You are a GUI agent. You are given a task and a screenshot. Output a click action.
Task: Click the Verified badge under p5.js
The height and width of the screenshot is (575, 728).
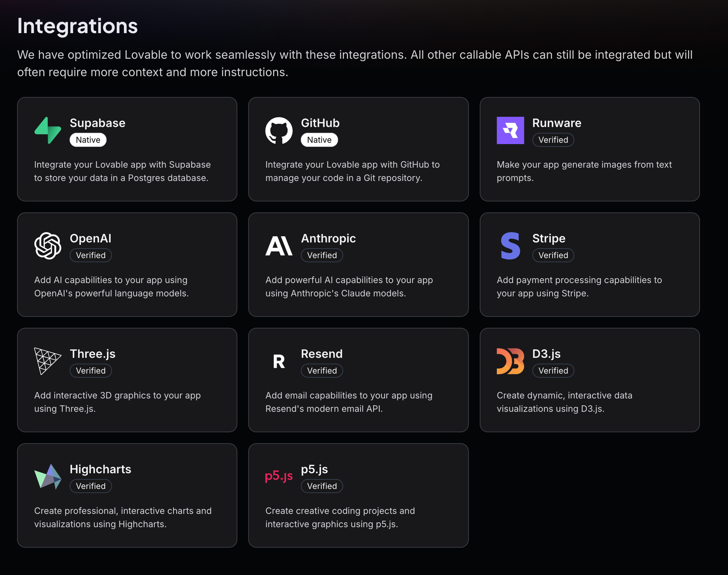point(322,486)
